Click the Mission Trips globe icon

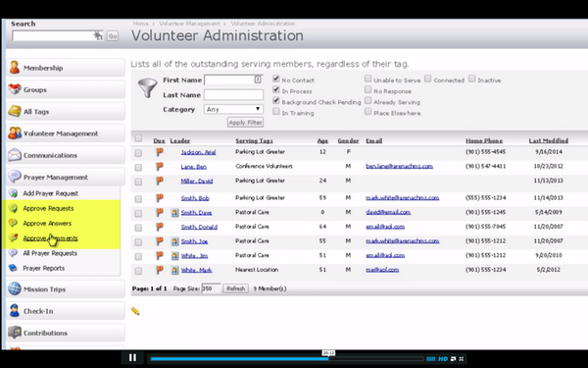point(15,289)
